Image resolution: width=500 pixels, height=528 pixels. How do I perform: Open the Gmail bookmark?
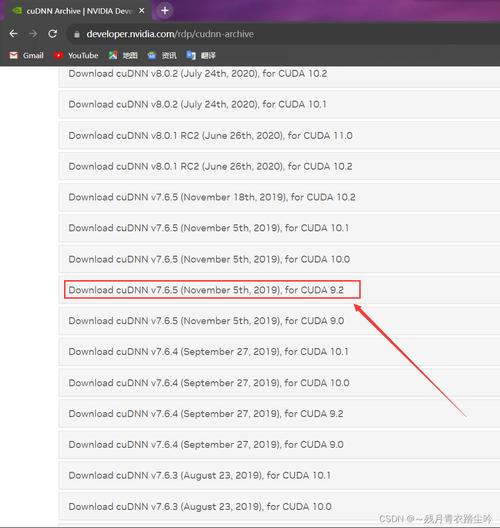(27, 55)
